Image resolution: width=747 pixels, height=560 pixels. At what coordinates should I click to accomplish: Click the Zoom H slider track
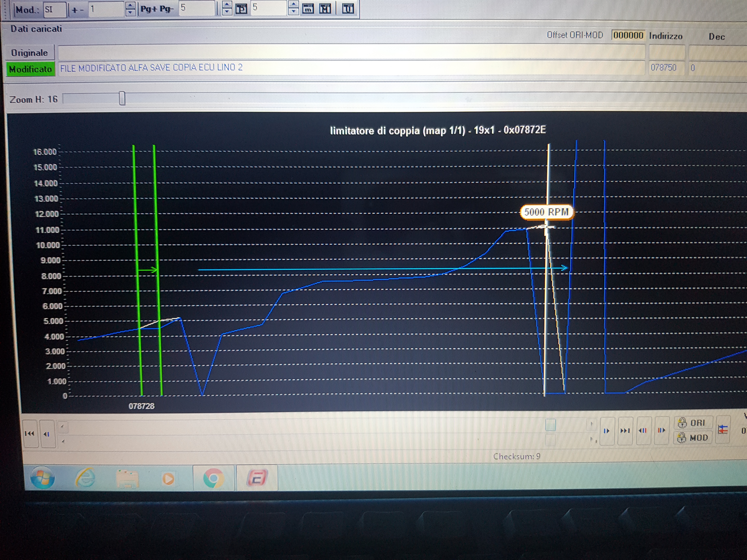405,98
